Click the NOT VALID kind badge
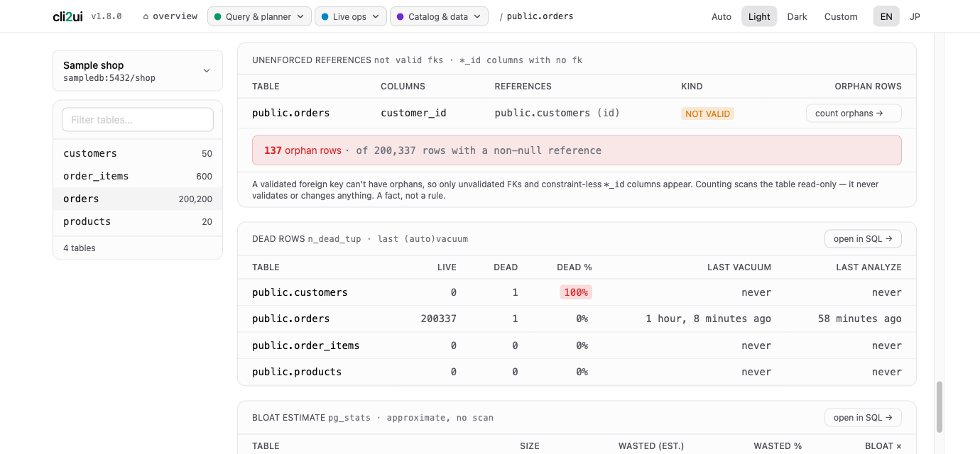This screenshot has height=454, width=980. pyautogui.click(x=707, y=113)
